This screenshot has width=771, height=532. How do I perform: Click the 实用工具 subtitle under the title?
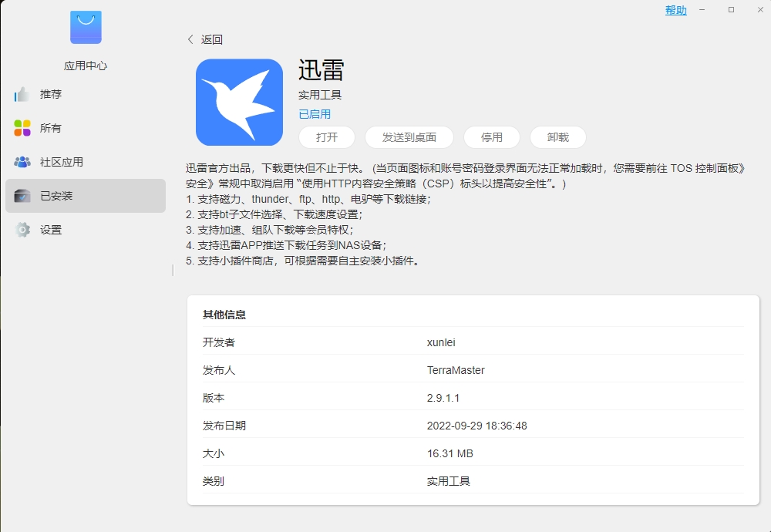(x=320, y=95)
